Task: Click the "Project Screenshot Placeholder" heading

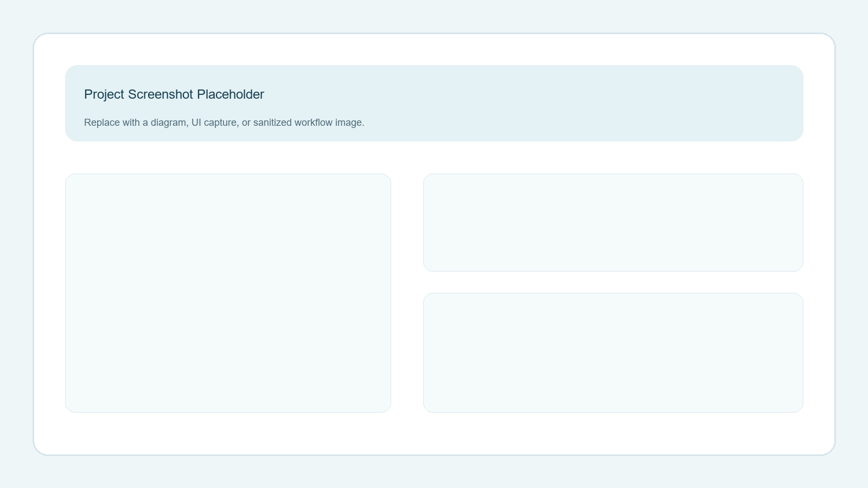Action: tap(174, 94)
